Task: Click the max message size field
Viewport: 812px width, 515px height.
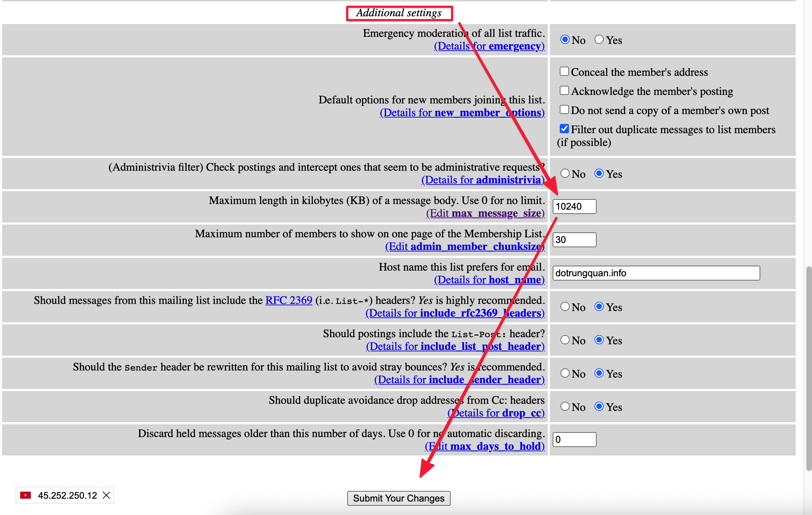Action: point(574,206)
